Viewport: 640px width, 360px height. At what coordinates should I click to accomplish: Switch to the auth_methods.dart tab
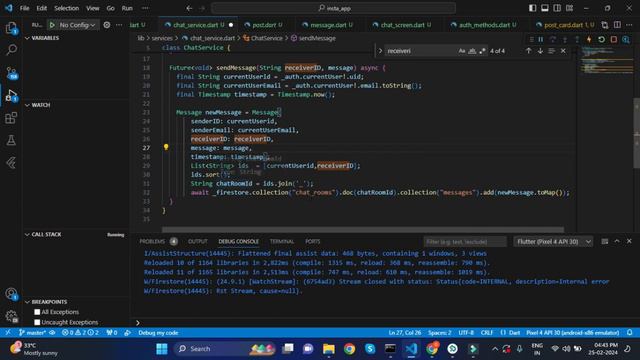pyautogui.click(x=484, y=25)
